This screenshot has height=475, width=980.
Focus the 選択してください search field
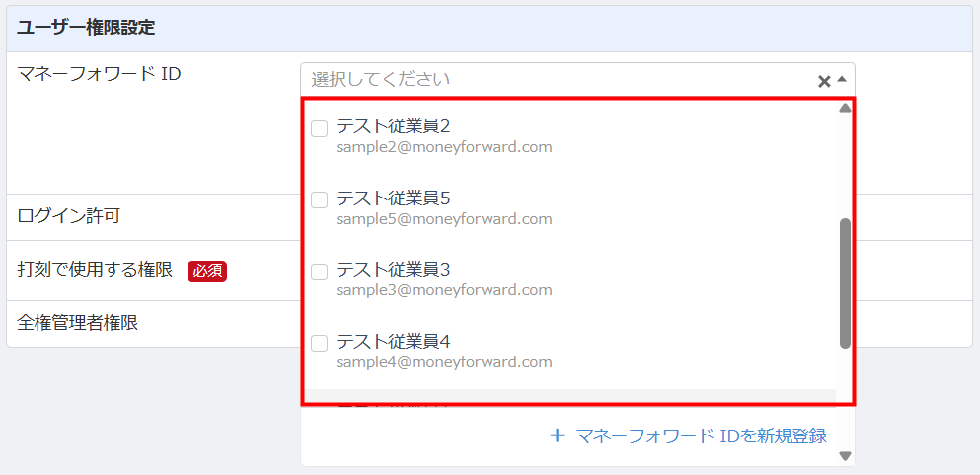pyautogui.click(x=553, y=79)
